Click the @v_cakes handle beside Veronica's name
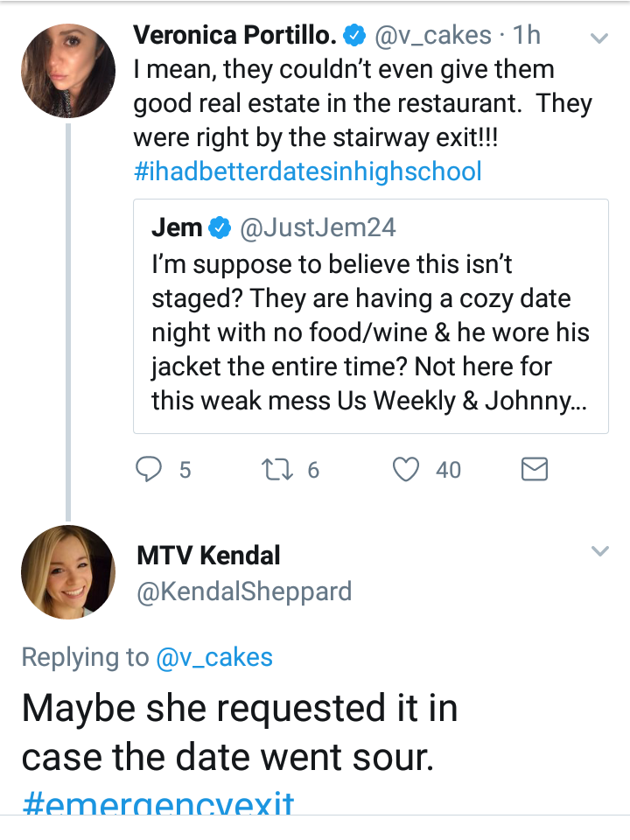This screenshot has height=840, width=630. tap(433, 36)
